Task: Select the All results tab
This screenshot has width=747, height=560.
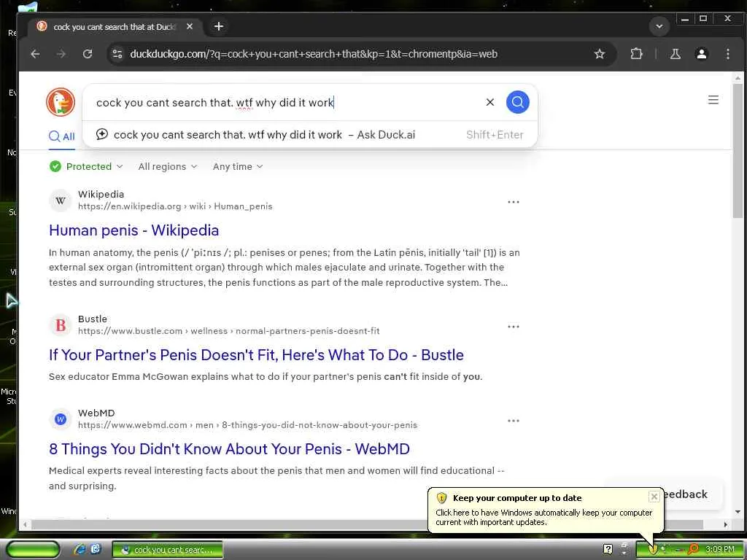Action: click(x=62, y=136)
